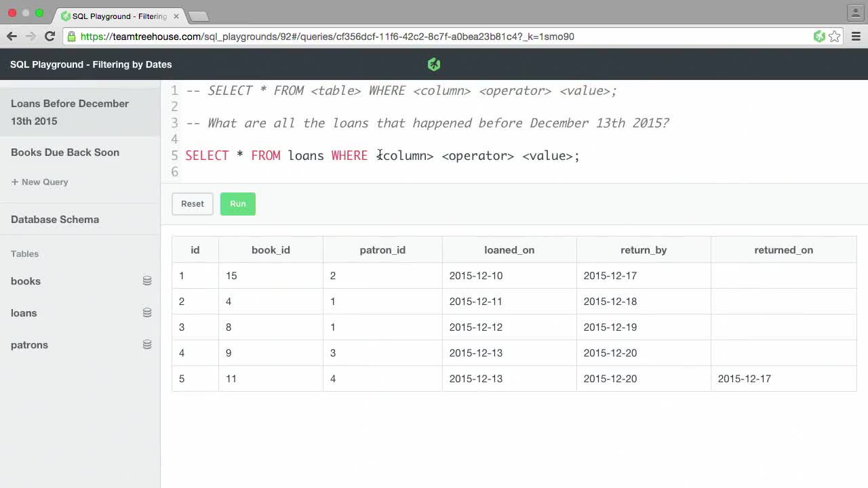Image resolution: width=868 pixels, height=488 pixels.
Task: Open the browser hamburger menu
Action: (856, 37)
